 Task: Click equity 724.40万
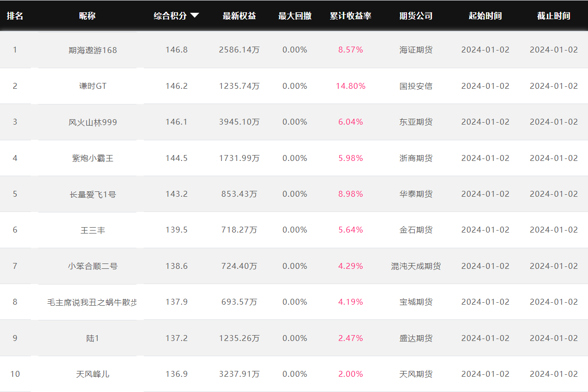tap(239, 266)
